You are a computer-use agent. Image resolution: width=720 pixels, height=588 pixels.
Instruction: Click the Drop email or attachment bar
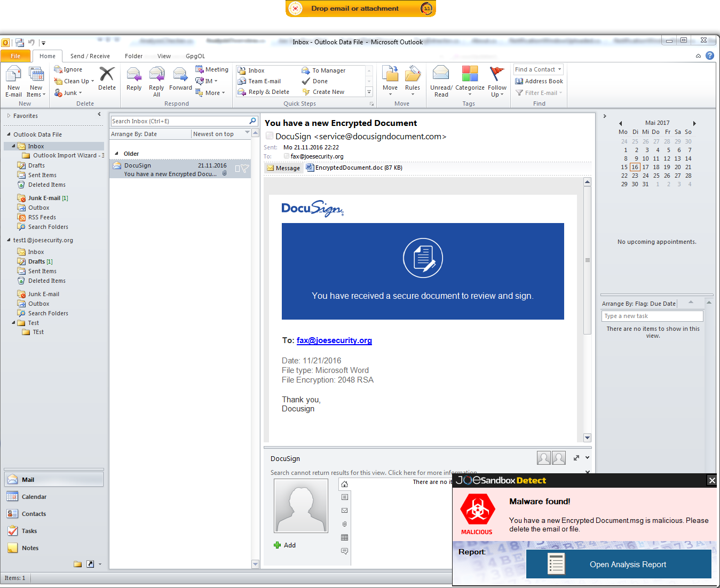coord(361,9)
